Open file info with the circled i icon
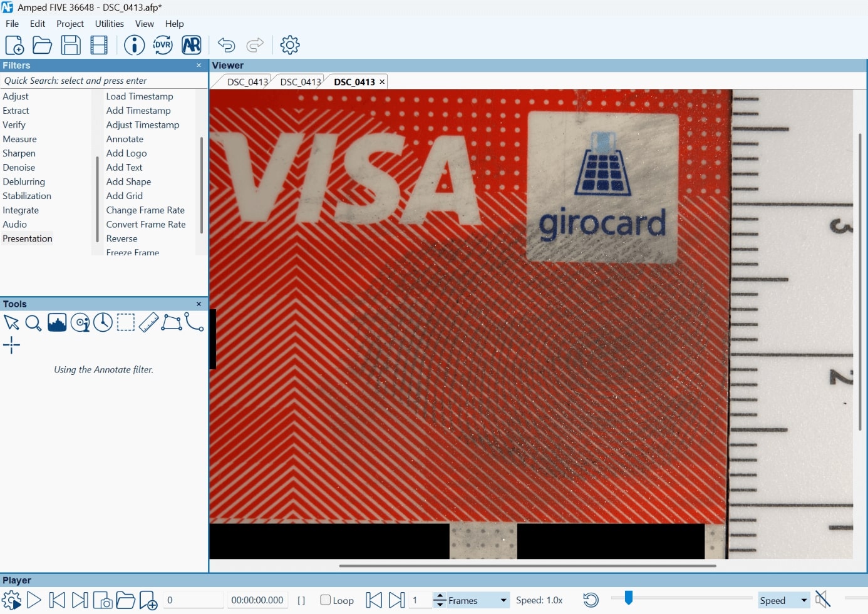 coord(134,45)
